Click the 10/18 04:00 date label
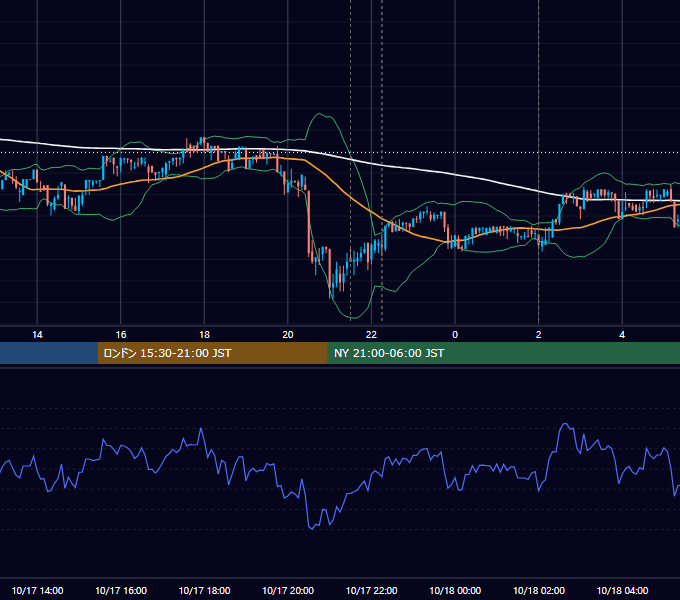 coord(622,590)
